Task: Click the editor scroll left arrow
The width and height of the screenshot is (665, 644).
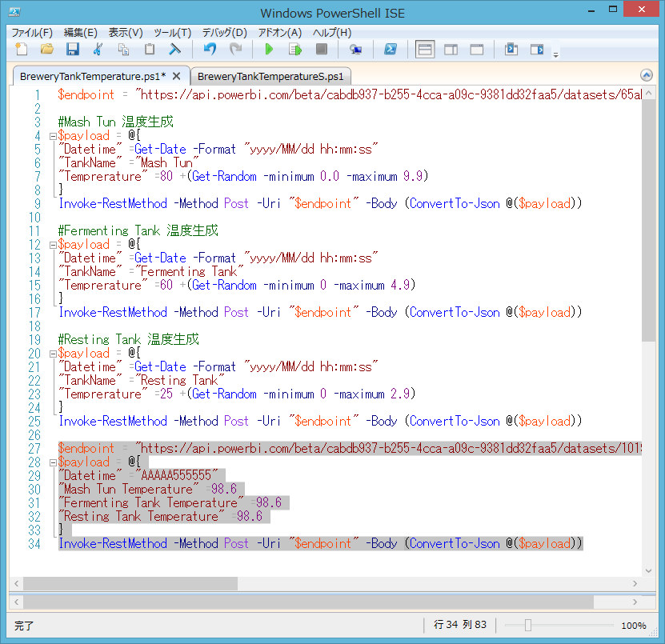Action: click(17, 583)
